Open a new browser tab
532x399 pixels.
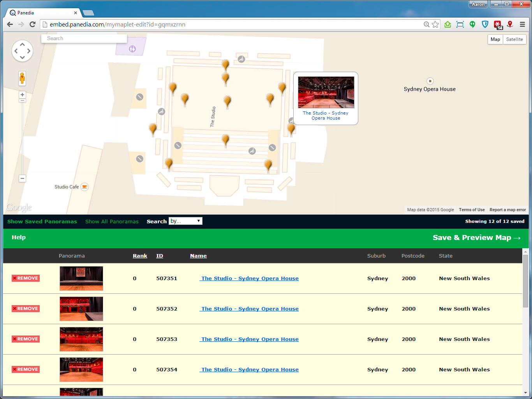[88, 13]
